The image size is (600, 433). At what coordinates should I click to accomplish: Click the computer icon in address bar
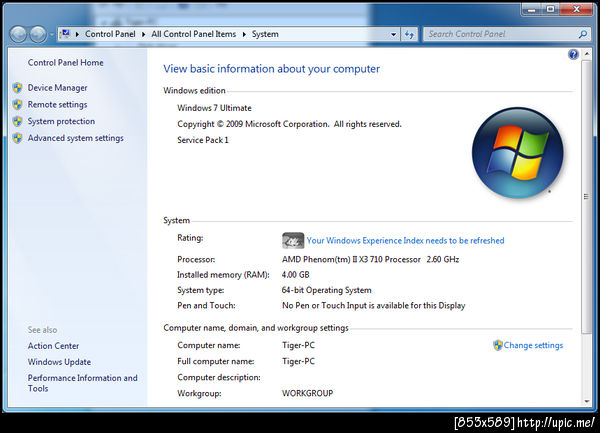[66, 34]
